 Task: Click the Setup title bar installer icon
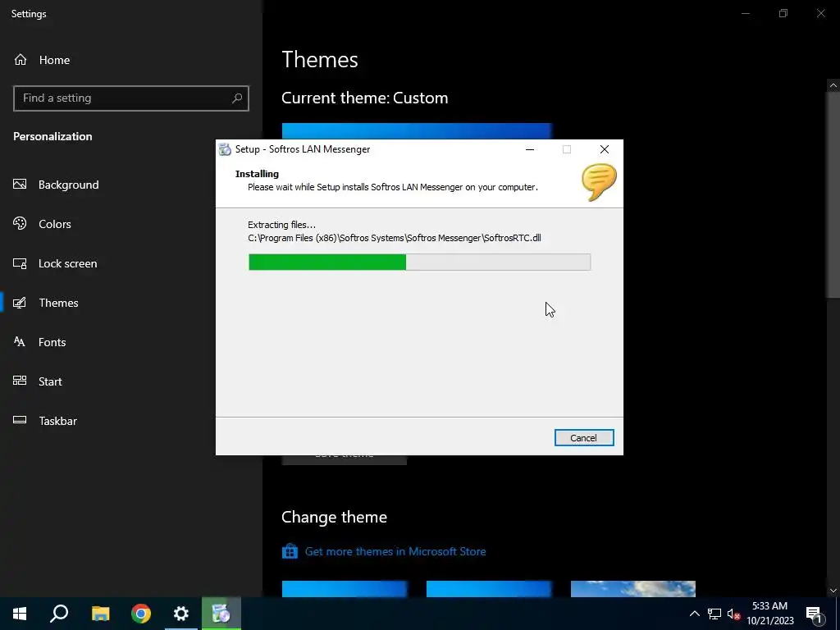(226, 149)
